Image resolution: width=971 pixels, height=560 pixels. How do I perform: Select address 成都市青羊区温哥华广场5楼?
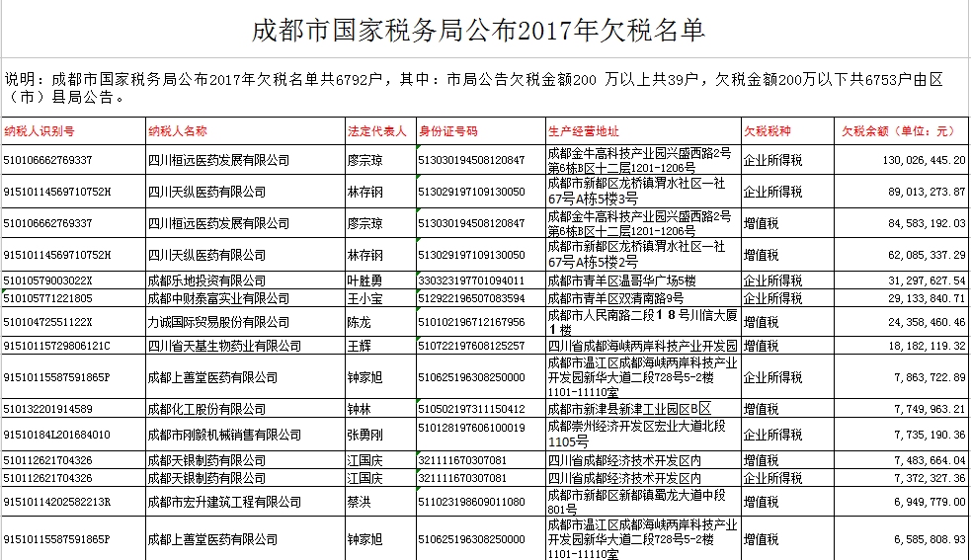pos(621,280)
